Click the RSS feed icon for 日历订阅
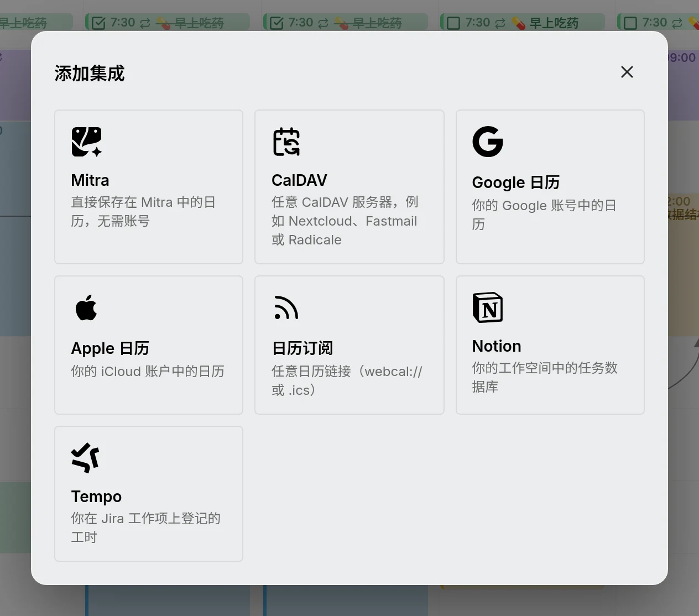This screenshot has height=616, width=699. [286, 307]
